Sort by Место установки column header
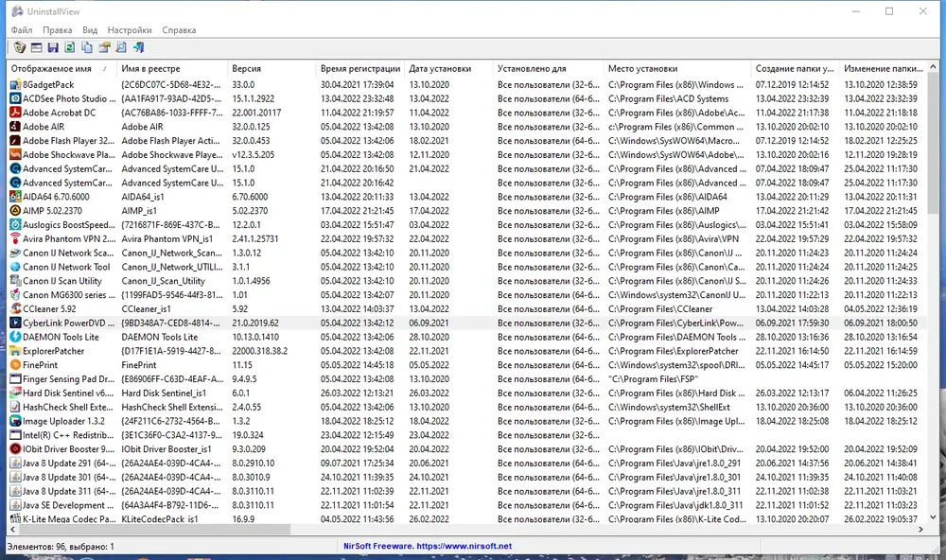The height and width of the screenshot is (560, 946). (677, 68)
